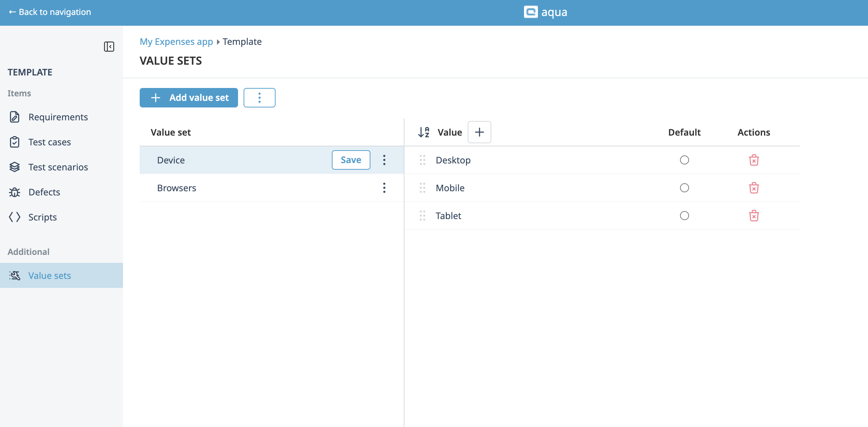Add a new value with plus icon

click(x=479, y=132)
